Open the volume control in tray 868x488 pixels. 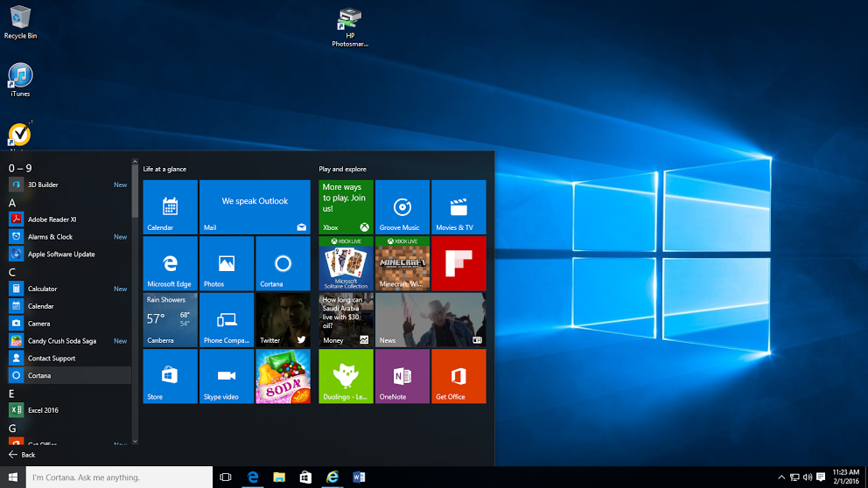[808, 477]
